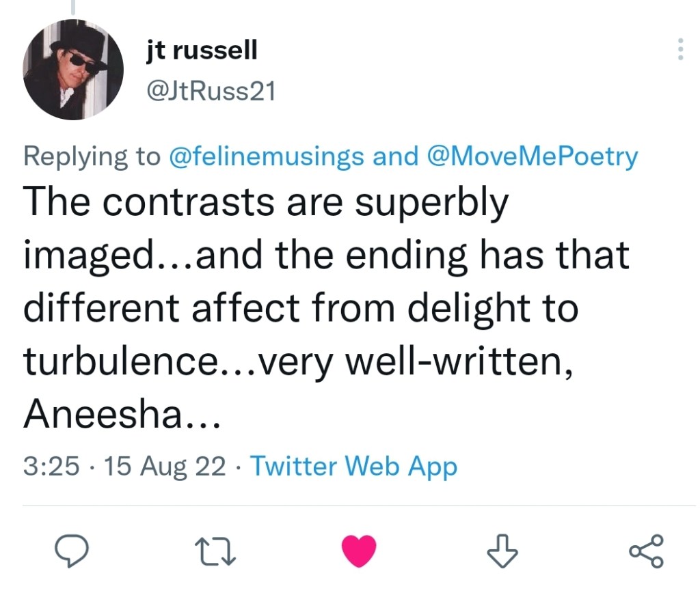Screen dimensions: 700x595
Task: Click the "Replying to" label
Action: pos(91,156)
